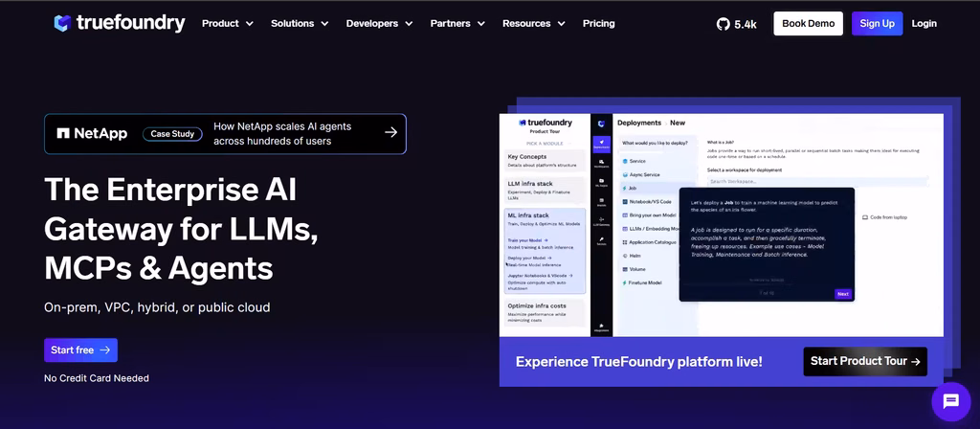
Task: Open the chat support bubble
Action: (x=950, y=401)
